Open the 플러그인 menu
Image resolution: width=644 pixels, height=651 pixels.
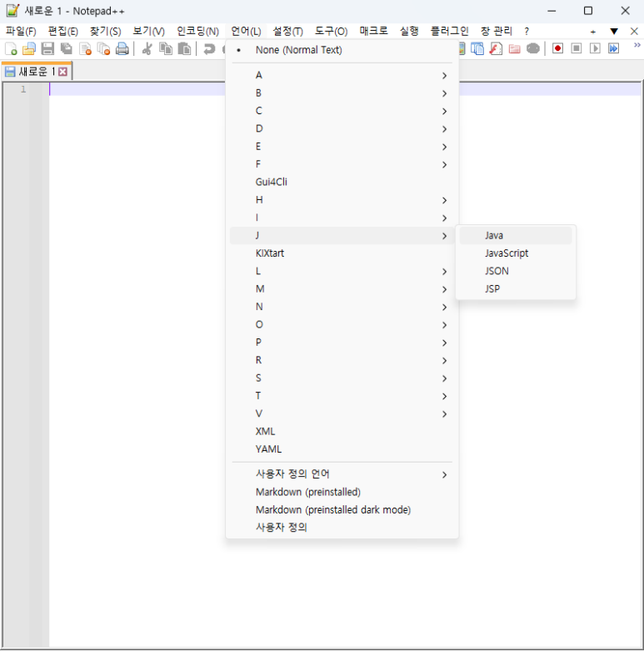[x=450, y=31]
